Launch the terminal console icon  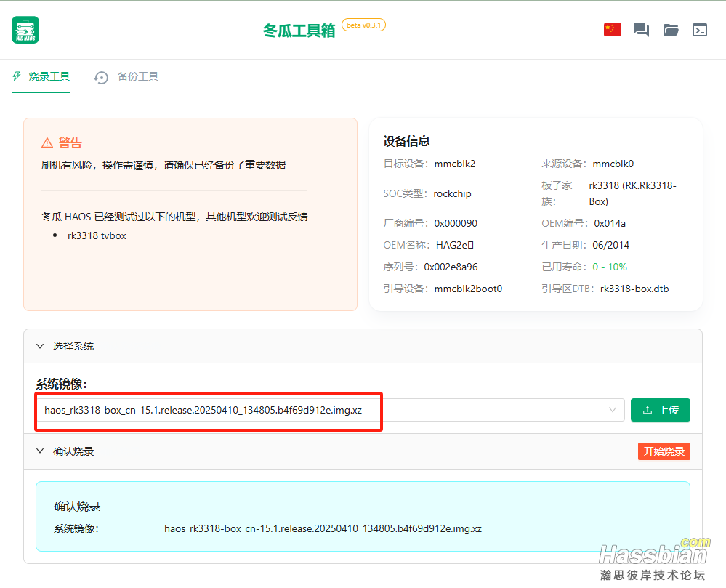click(700, 30)
